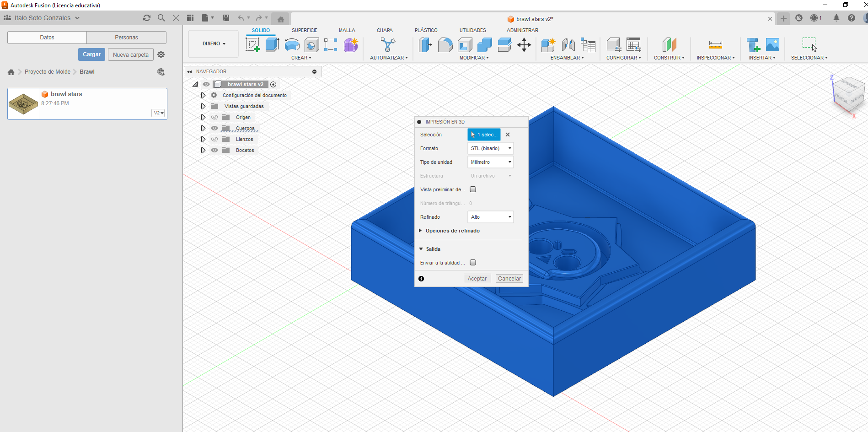Open data panel settings gear

click(x=161, y=54)
